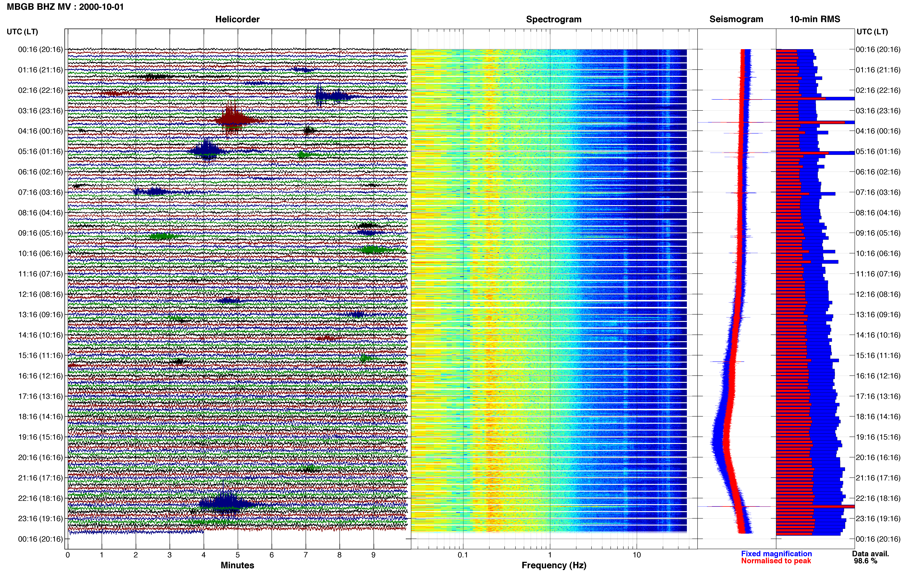Click the "UTC (LT)" label right of the RMS panel
Image resolution: width=924 pixels, height=578 pixels.
[872, 32]
